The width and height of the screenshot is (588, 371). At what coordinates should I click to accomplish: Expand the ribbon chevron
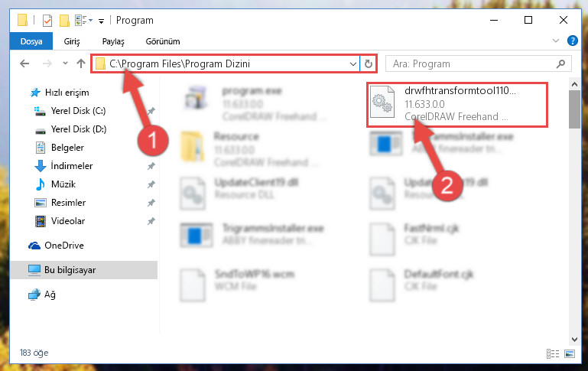coord(555,41)
